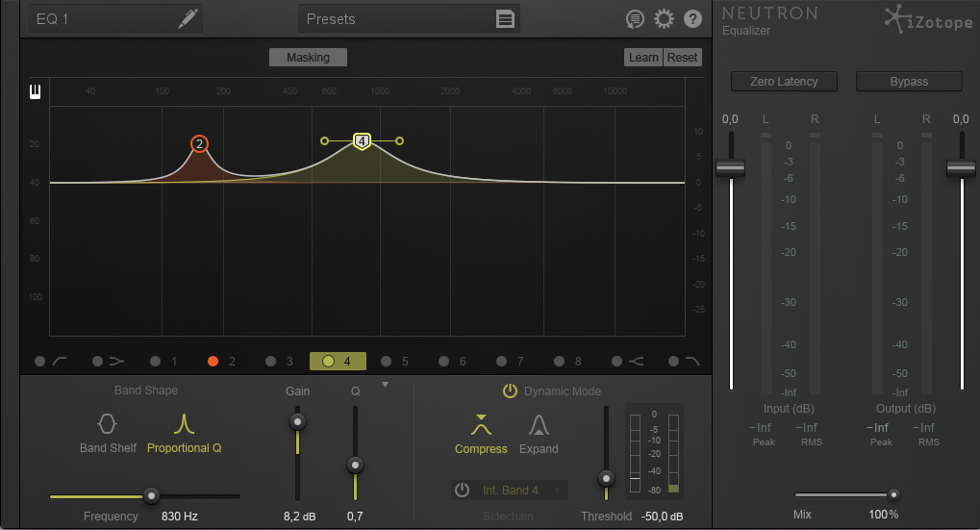Open the Int. Band 4 sidechain dropdown
The height and width of the screenshot is (530, 980).
click(520, 490)
